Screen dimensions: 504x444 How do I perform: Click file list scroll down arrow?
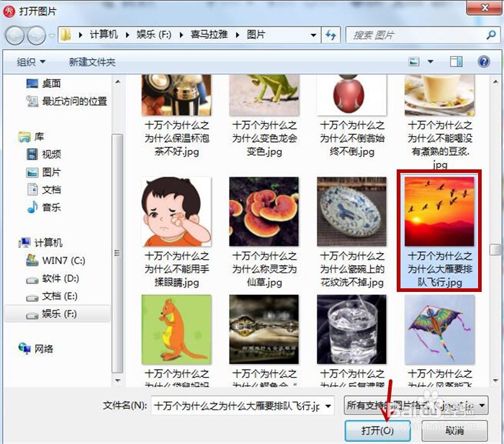495,381
